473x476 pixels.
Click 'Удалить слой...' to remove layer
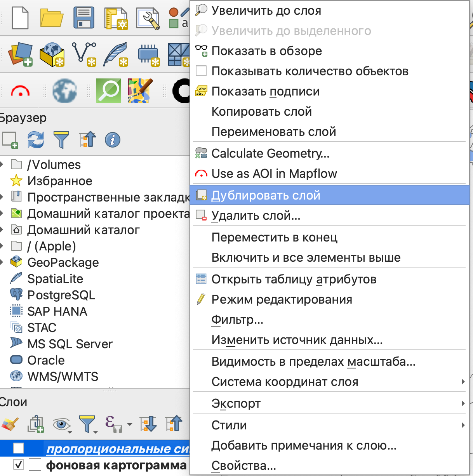pos(256,215)
